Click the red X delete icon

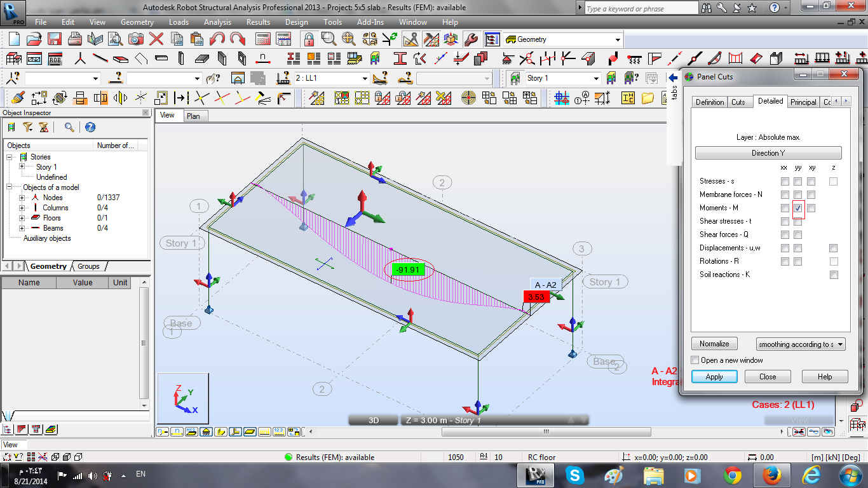click(x=156, y=39)
